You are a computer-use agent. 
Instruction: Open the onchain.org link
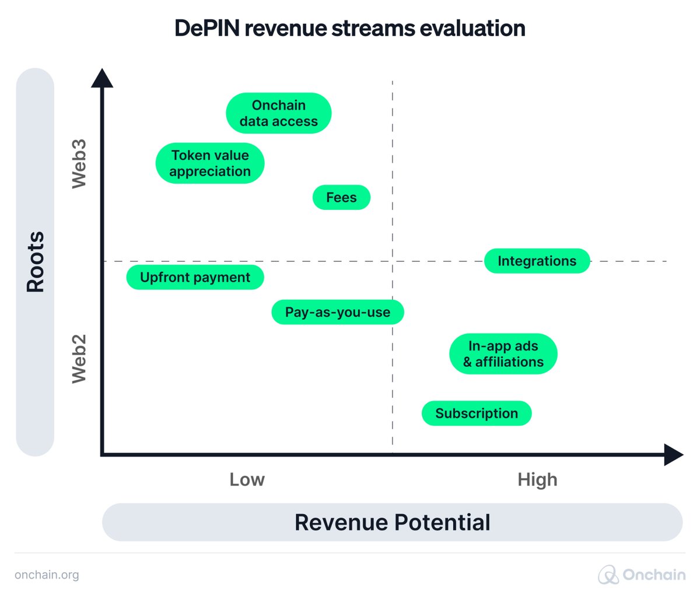[47, 575]
